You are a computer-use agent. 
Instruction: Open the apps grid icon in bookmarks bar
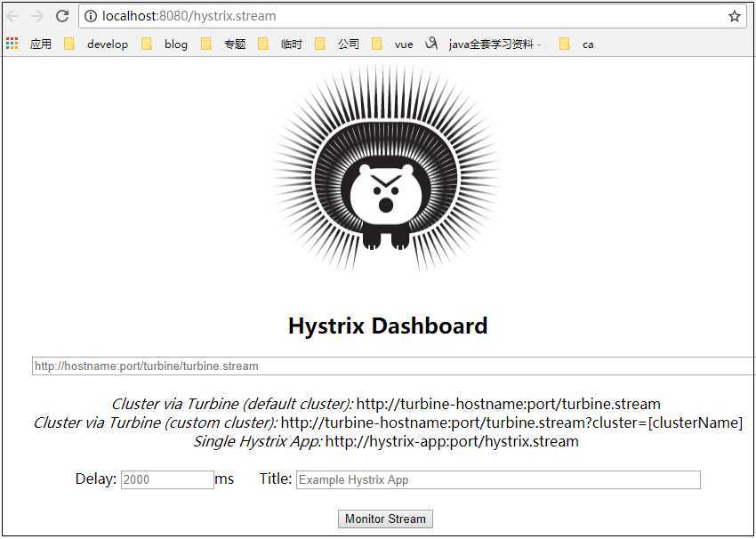click(x=12, y=44)
